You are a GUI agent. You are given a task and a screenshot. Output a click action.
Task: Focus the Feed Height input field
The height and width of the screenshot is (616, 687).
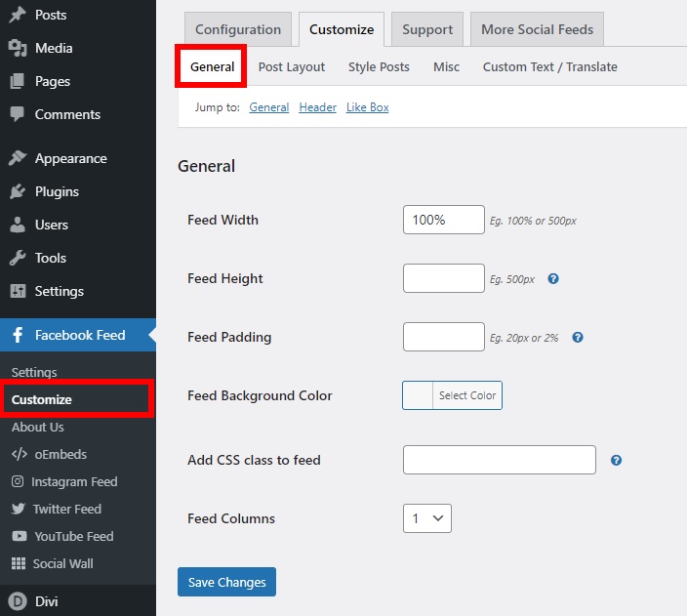pos(444,278)
